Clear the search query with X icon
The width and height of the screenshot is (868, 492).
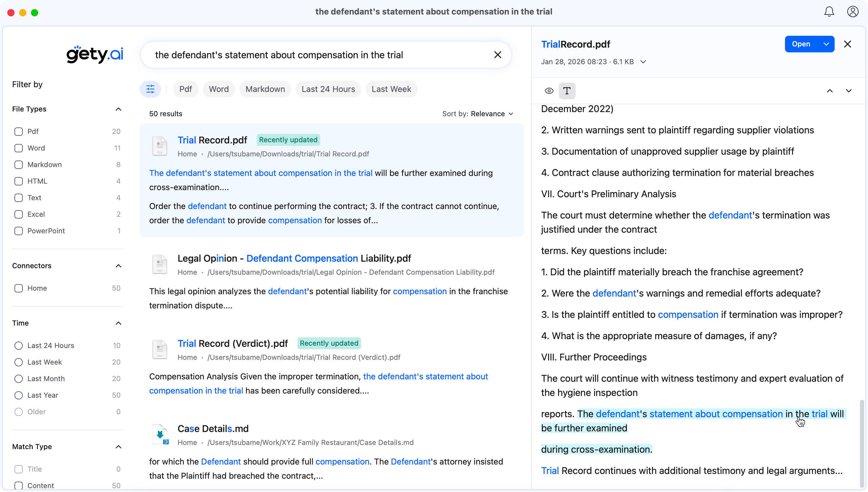click(497, 55)
